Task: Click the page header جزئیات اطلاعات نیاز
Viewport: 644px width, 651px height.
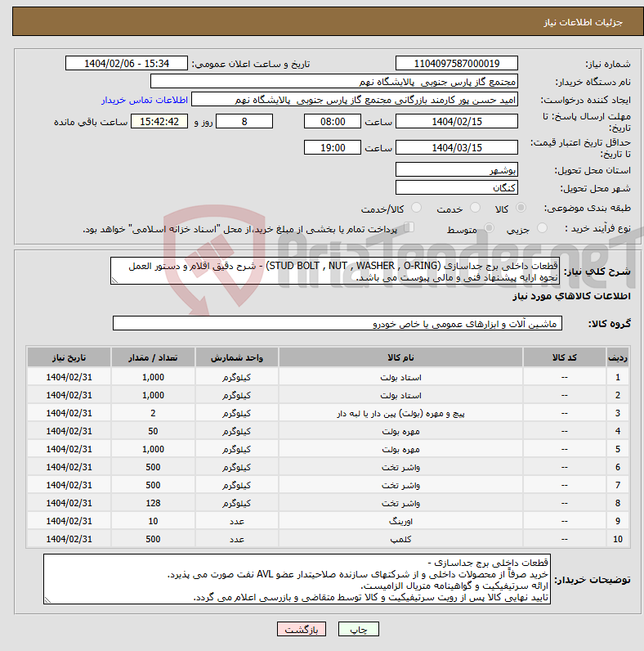Action: point(583,22)
